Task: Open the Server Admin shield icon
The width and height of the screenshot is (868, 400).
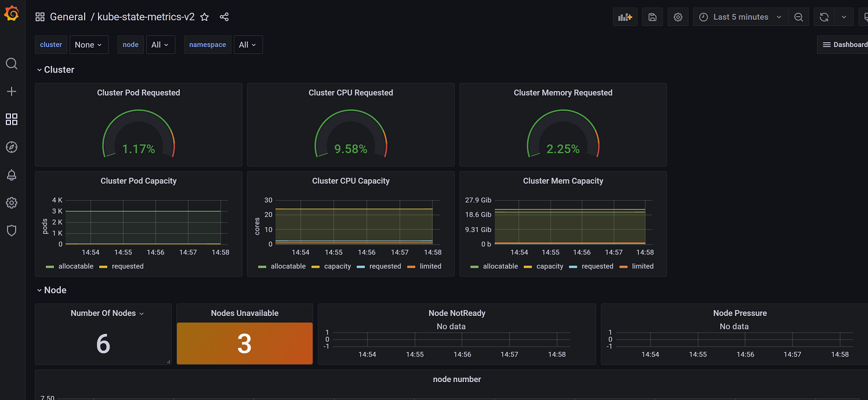Action: (x=12, y=231)
